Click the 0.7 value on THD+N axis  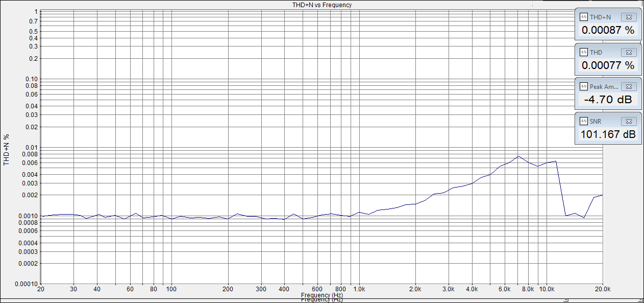click(34, 21)
